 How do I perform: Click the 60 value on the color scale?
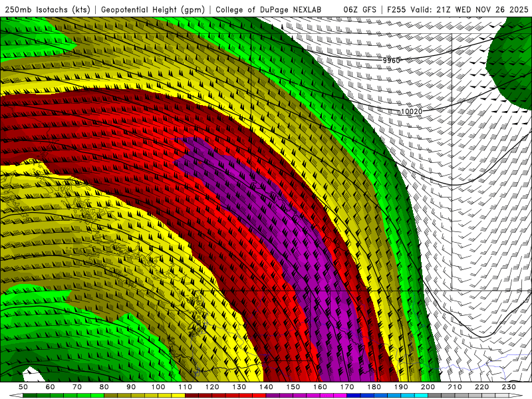click(x=50, y=387)
